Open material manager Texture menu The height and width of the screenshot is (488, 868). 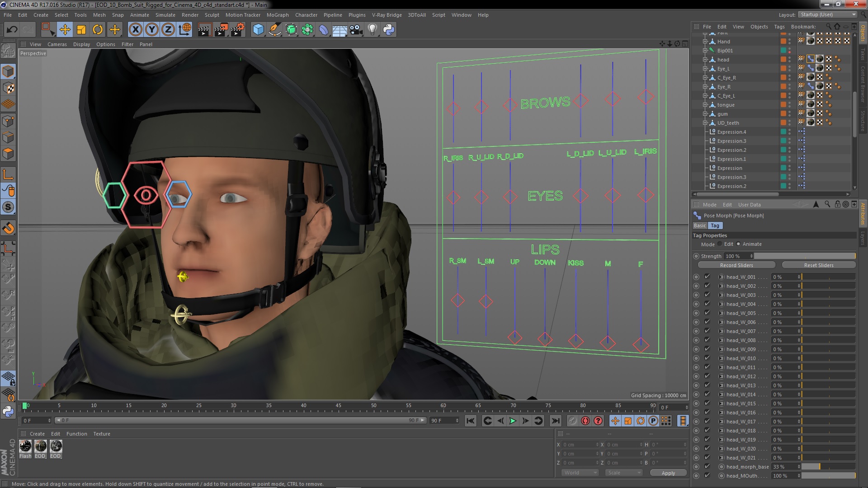(x=102, y=434)
